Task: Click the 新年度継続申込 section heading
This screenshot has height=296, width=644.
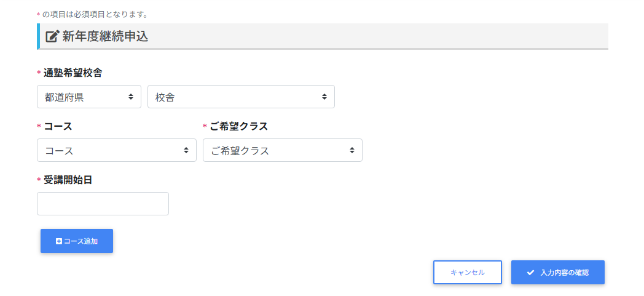Action: tap(105, 36)
